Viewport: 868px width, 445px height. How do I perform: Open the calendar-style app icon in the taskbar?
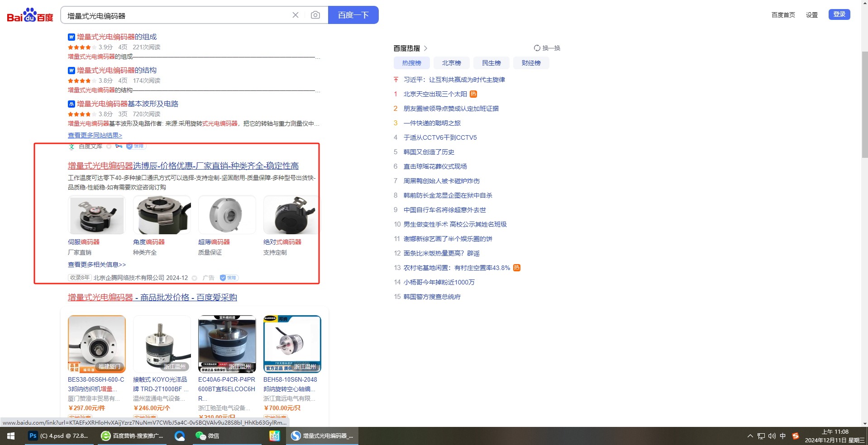pyautogui.click(x=275, y=436)
